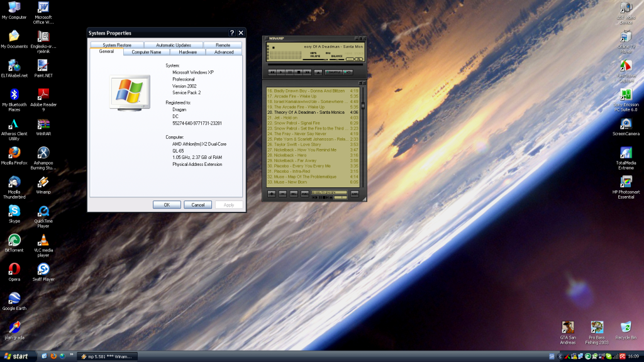Toggle Shuffle in Winamp
The image size is (644, 362).
click(x=333, y=72)
